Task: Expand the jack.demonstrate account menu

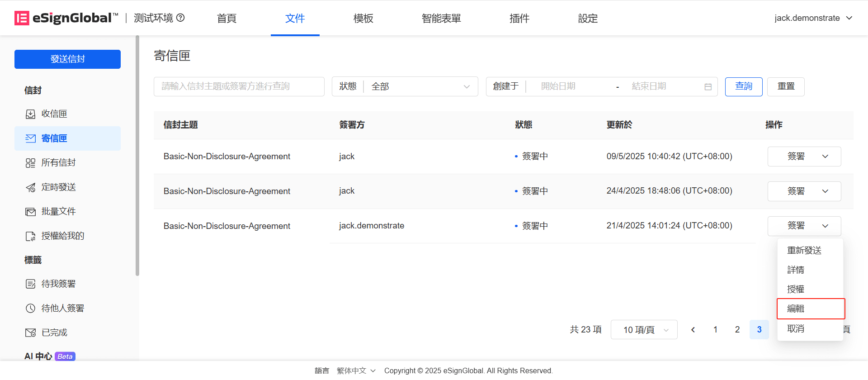Action: [813, 18]
